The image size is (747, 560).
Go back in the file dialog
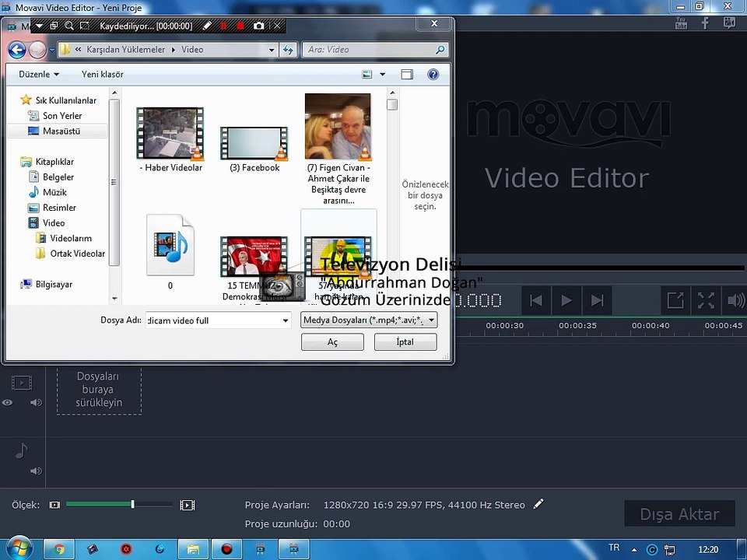click(x=16, y=50)
